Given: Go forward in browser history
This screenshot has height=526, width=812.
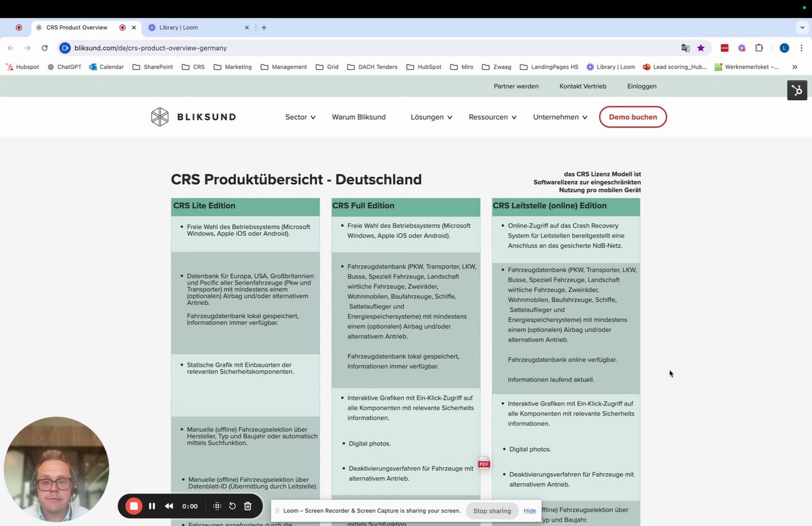Looking at the screenshot, I should (27, 48).
